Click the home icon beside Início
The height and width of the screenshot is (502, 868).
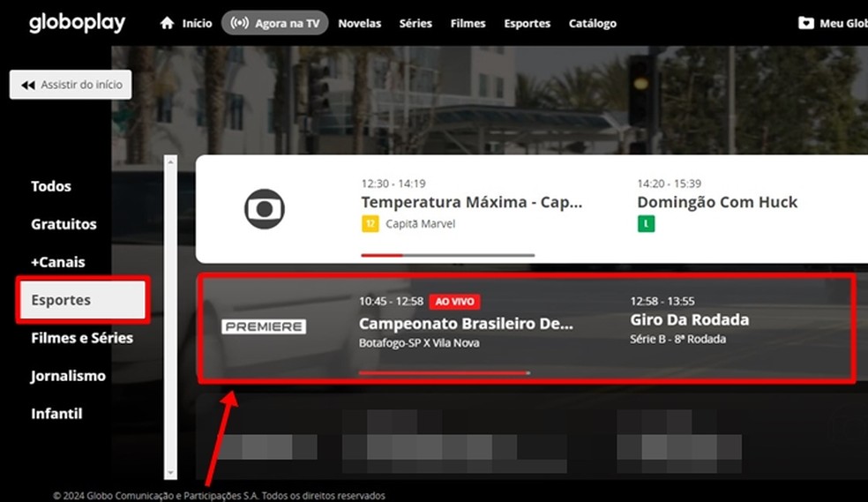[x=167, y=23]
